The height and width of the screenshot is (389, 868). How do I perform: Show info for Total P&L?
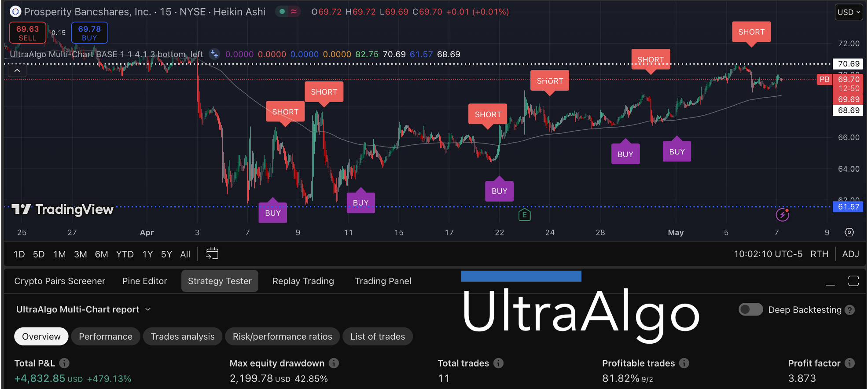(x=64, y=363)
